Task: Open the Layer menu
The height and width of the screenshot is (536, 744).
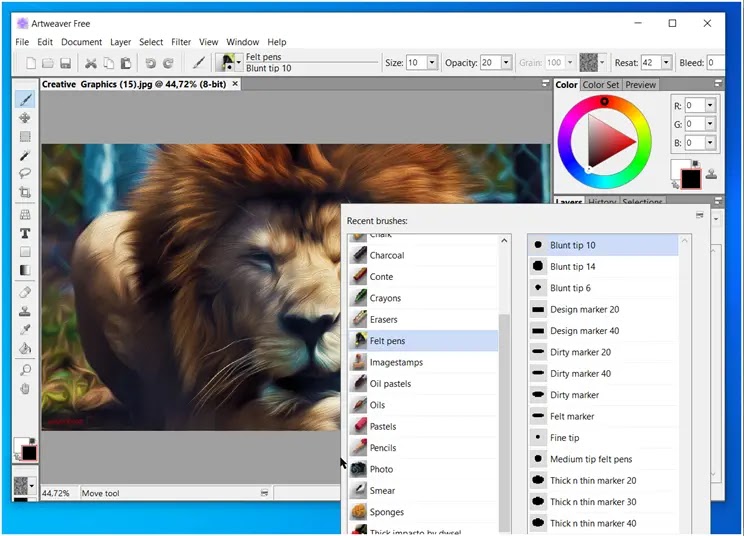Action: point(121,42)
